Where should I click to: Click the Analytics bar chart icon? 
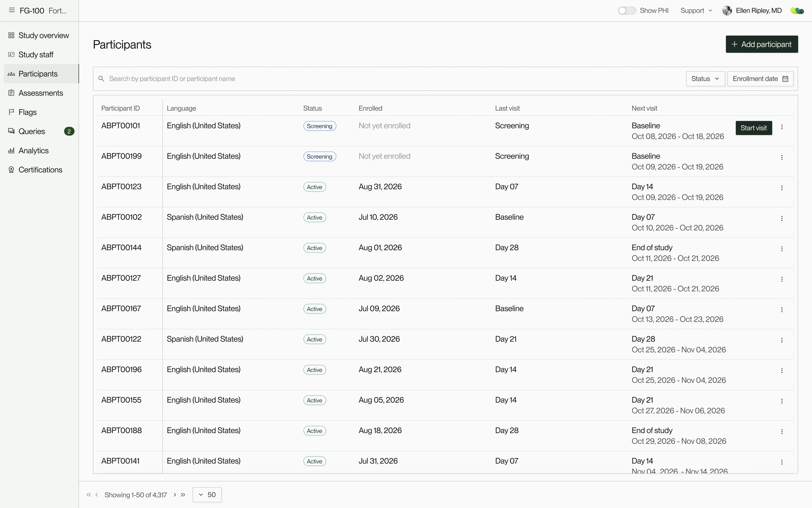click(x=11, y=150)
